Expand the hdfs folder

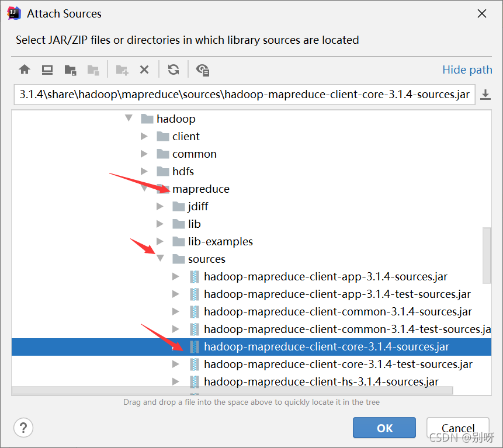(x=144, y=171)
